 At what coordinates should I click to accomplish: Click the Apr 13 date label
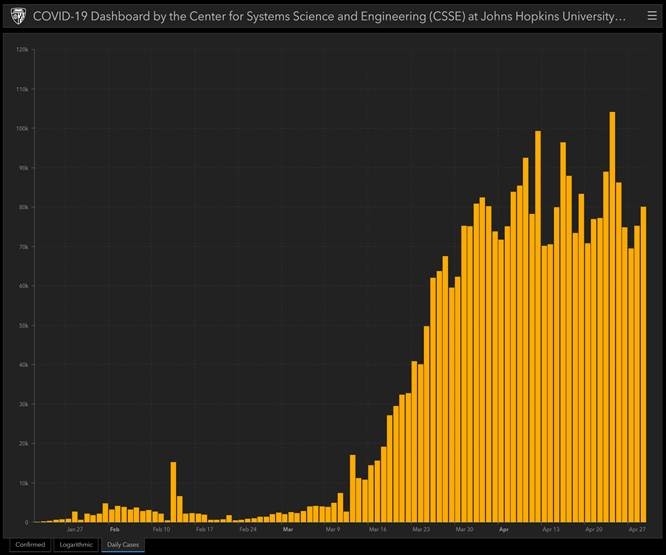(x=550, y=529)
